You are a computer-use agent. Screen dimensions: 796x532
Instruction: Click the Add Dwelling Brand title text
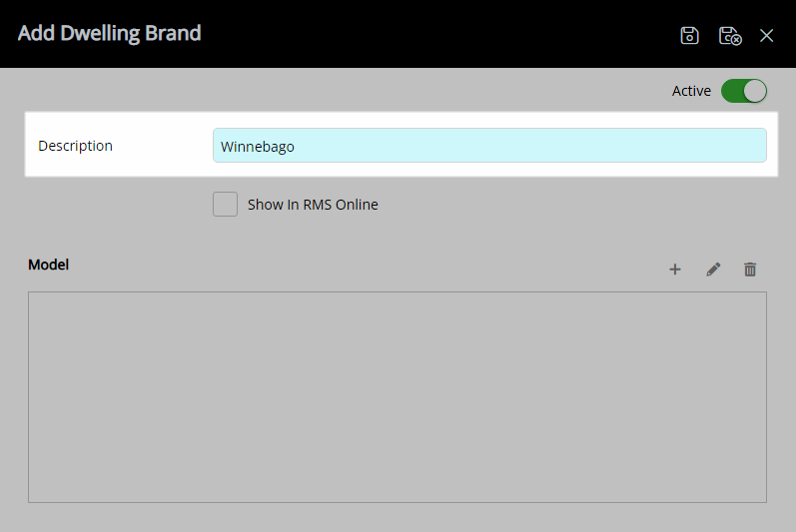(x=110, y=33)
